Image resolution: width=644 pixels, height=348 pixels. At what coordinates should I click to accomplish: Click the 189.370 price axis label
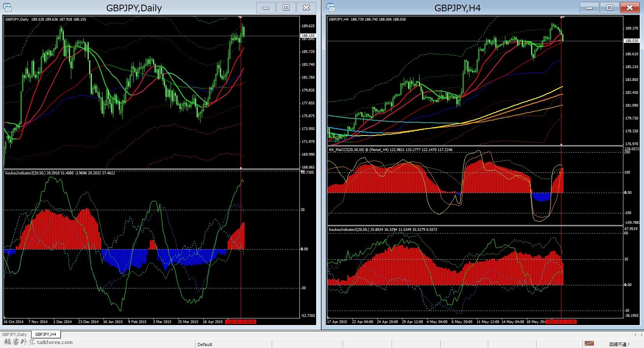point(632,28)
